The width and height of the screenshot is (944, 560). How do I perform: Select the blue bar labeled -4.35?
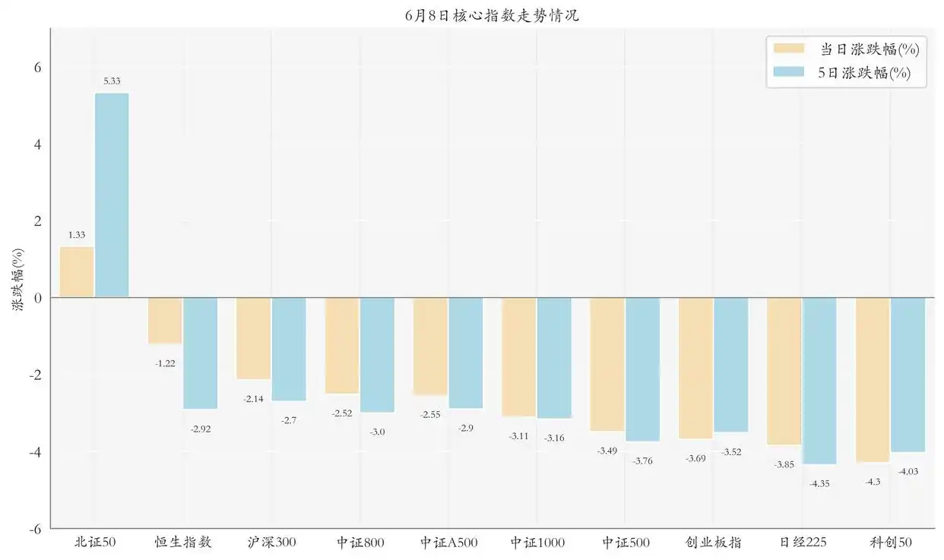[819, 381]
